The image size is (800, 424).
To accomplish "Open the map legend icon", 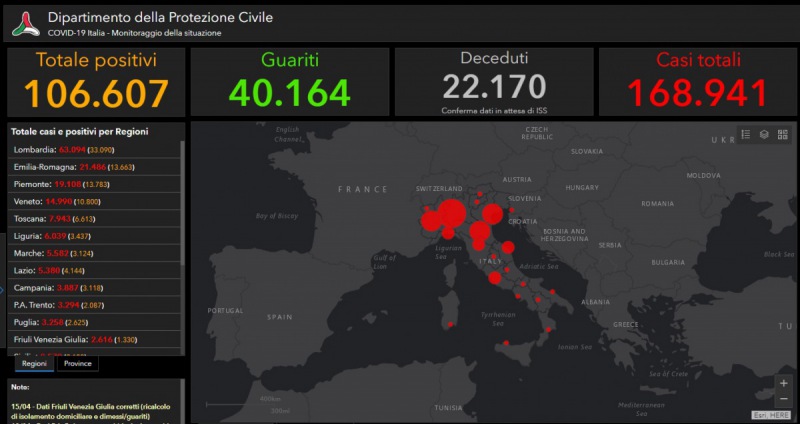I will click(x=746, y=134).
